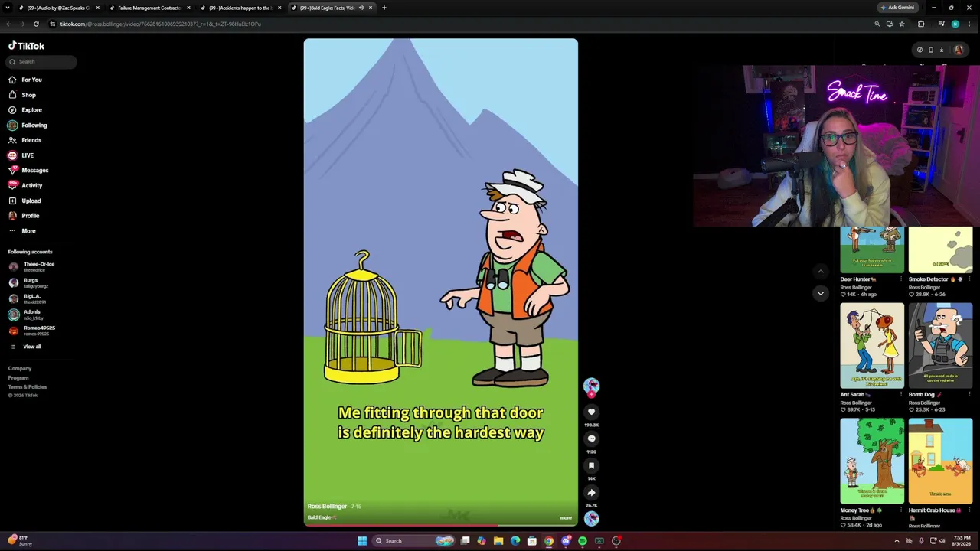Open File Explorer from the taskbar
Image resolution: width=980 pixels, height=551 pixels.
pyautogui.click(x=498, y=541)
